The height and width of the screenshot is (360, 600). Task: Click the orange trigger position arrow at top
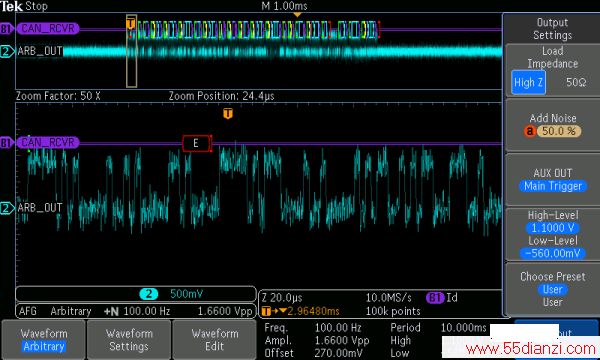(297, 15)
